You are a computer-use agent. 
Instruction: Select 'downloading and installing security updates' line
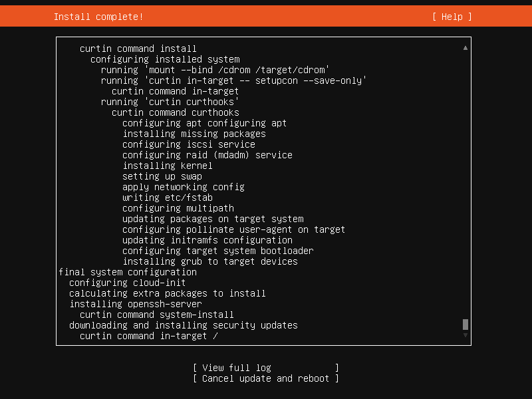click(x=184, y=325)
